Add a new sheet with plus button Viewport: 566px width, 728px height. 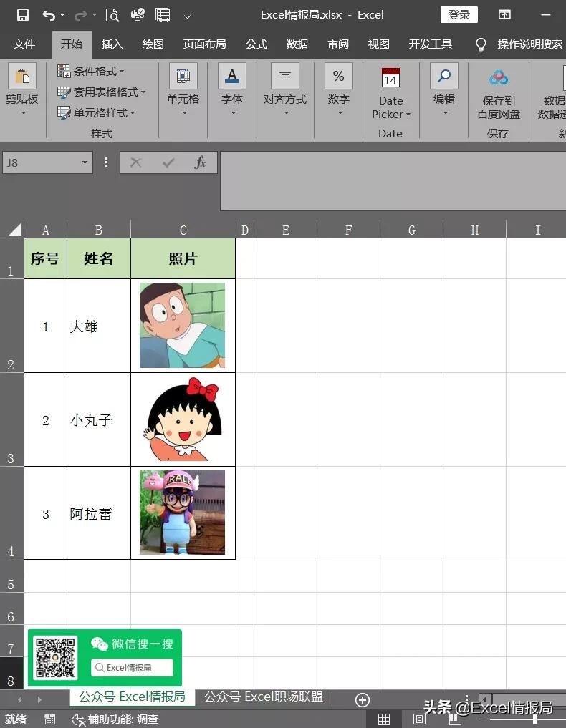pyautogui.click(x=363, y=699)
